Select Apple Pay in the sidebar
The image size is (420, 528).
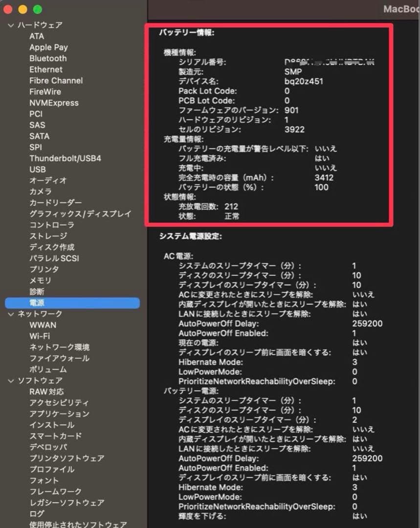click(48, 47)
